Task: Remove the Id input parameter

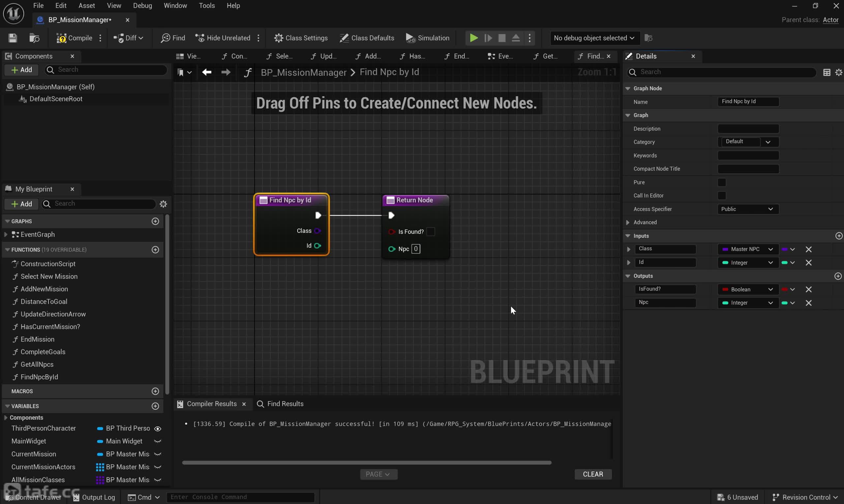Action: click(808, 263)
